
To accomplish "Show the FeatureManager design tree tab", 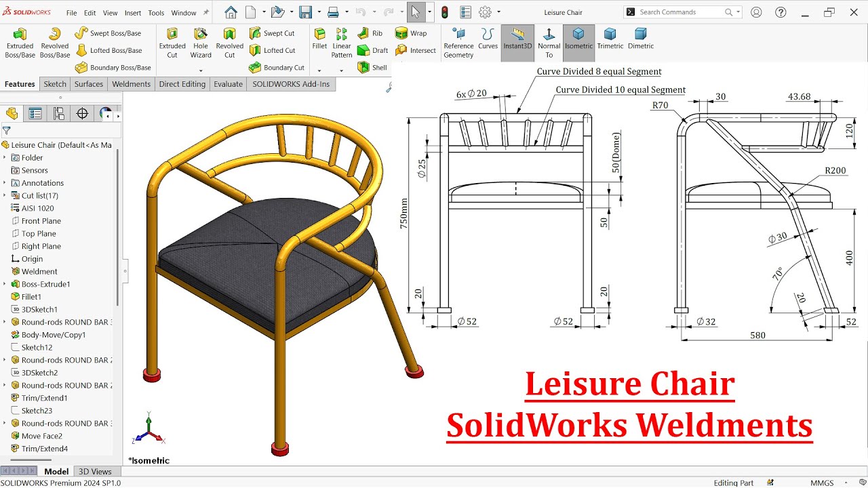I will click(12, 113).
